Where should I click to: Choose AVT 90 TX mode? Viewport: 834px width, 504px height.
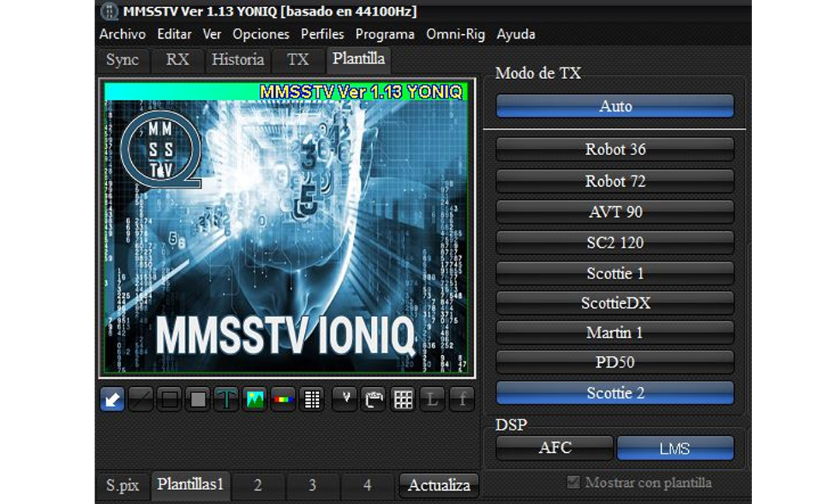pyautogui.click(x=615, y=212)
